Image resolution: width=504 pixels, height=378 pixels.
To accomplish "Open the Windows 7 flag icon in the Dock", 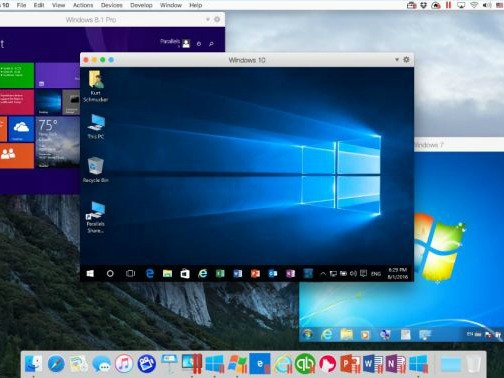I will click(x=237, y=364).
